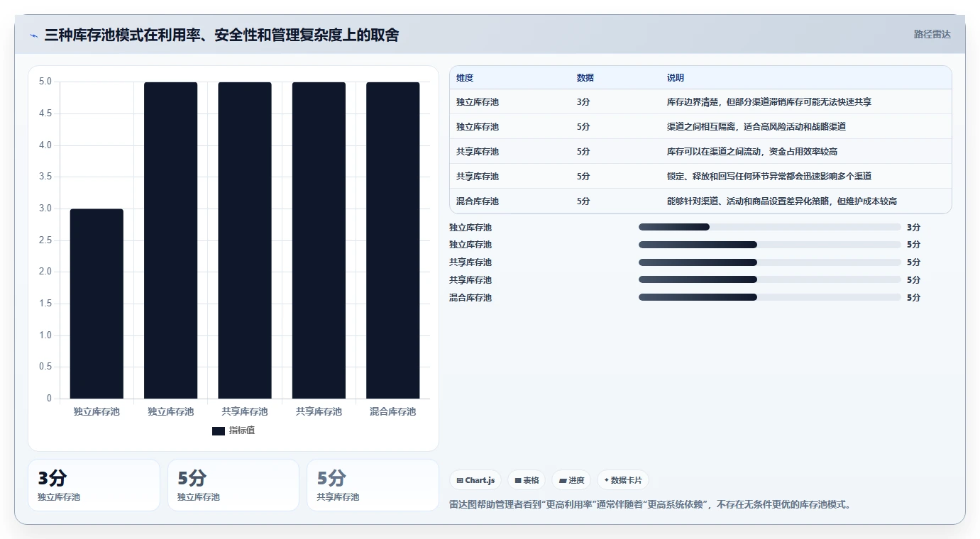
Task: Select the Chart.js chip
Action: (x=475, y=480)
